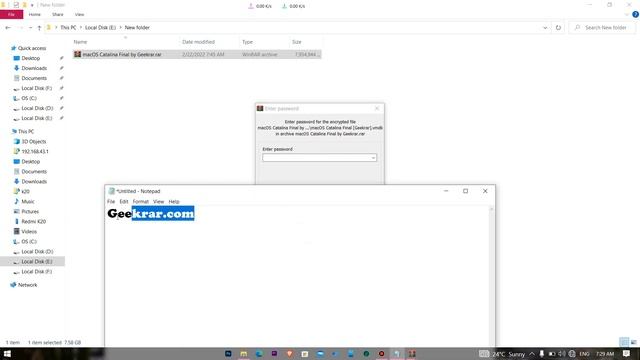Open Local Disk (F:) under Quick access

(x=36, y=88)
